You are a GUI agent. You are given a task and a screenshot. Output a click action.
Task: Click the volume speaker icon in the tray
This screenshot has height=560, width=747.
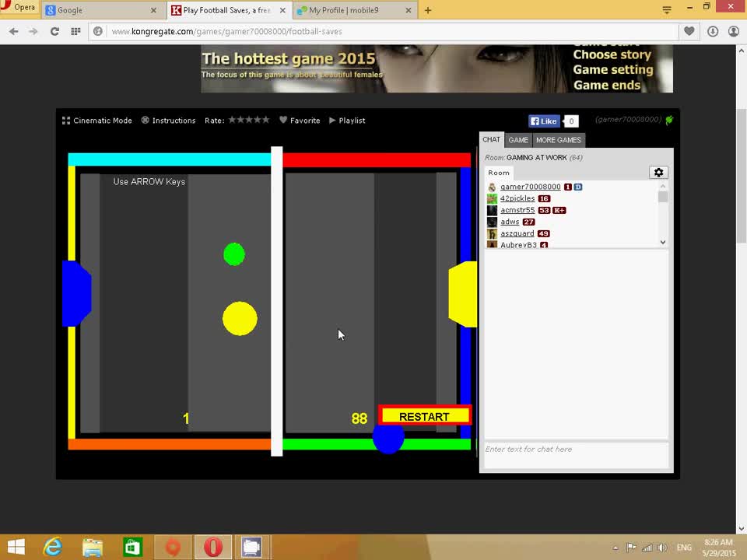(662, 548)
